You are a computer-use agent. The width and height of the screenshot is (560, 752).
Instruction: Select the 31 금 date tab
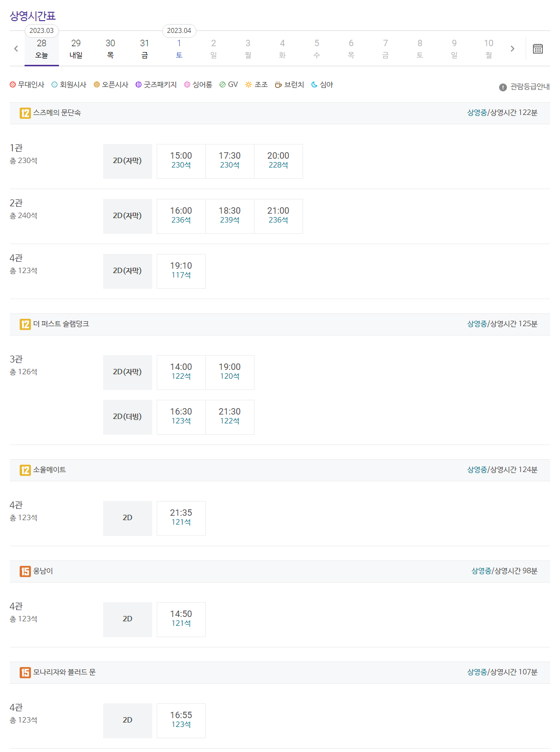point(145,49)
